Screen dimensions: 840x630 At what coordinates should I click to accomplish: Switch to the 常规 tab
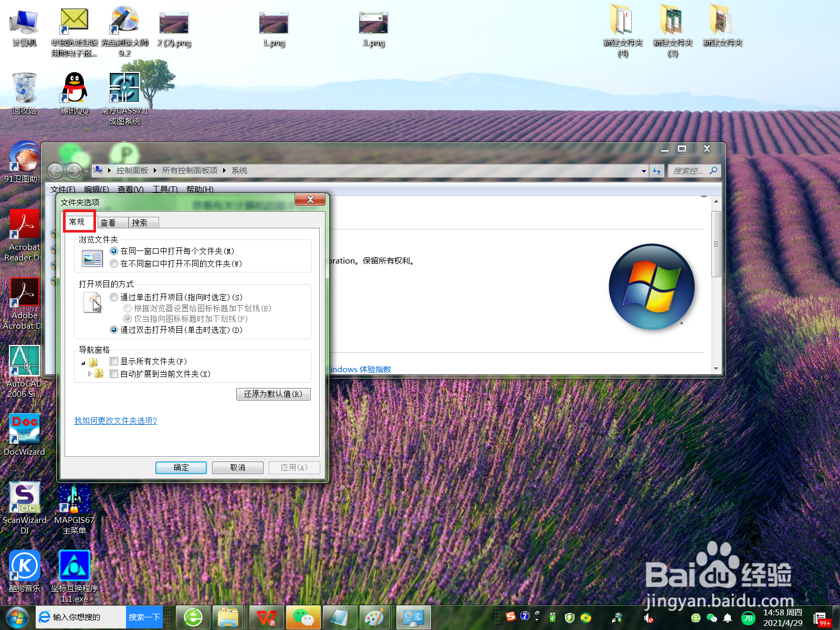pyautogui.click(x=79, y=222)
